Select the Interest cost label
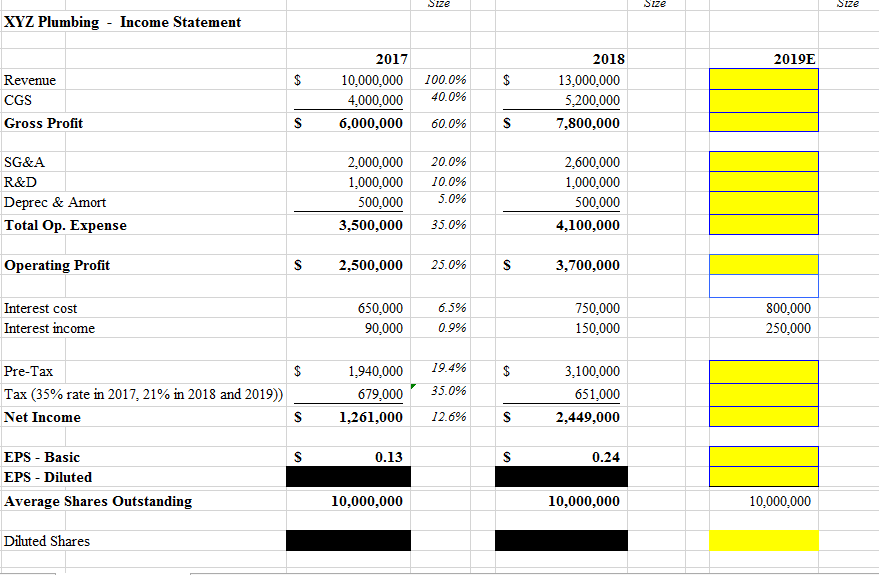 click(x=40, y=308)
